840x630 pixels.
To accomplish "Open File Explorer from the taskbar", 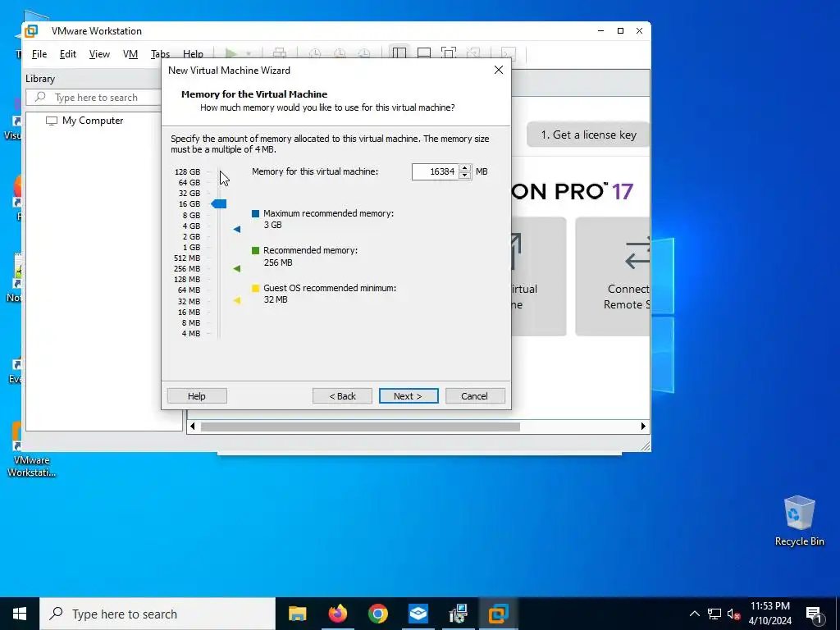I will (x=297, y=614).
